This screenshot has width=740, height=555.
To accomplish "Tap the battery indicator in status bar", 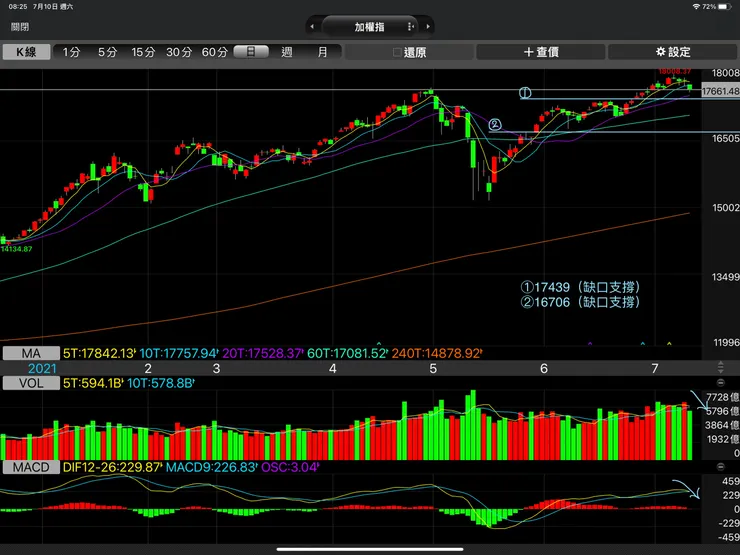I will (x=724, y=7).
